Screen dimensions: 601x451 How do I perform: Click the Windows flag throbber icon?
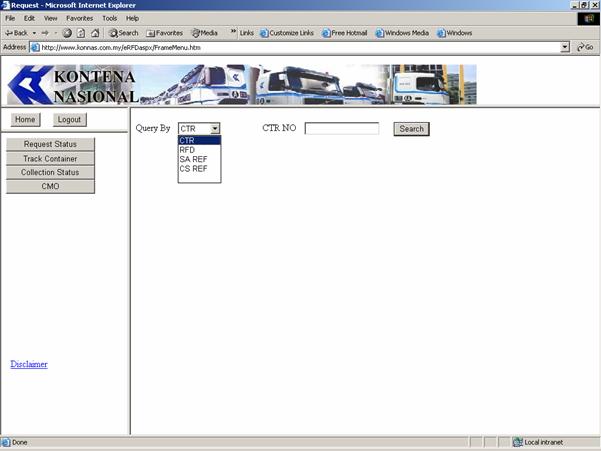pos(588,18)
